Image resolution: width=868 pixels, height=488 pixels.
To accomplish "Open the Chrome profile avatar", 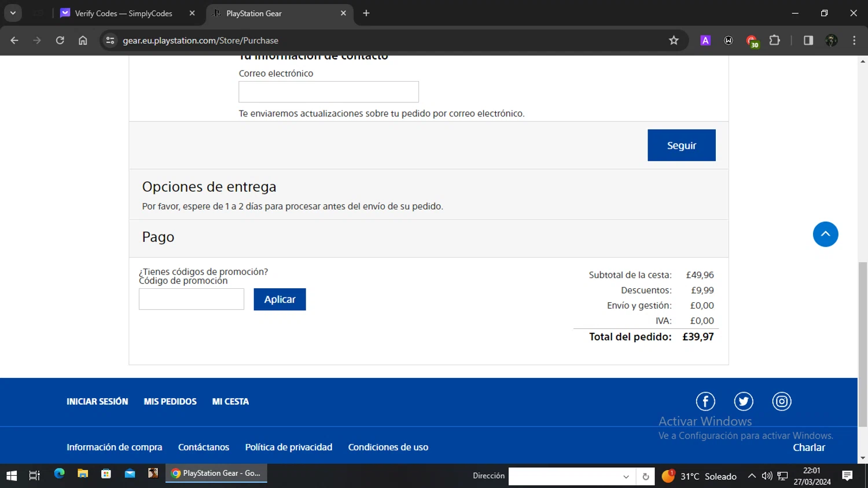I will pos(832,41).
